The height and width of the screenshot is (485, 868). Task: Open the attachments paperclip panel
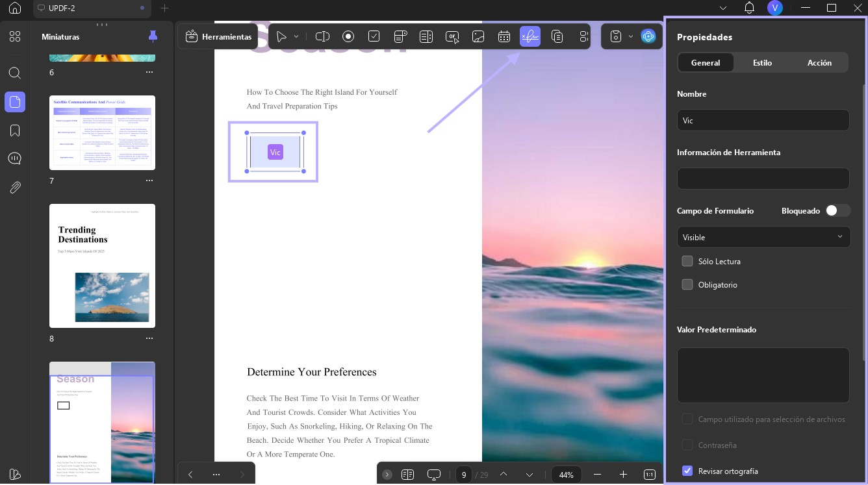(x=15, y=188)
